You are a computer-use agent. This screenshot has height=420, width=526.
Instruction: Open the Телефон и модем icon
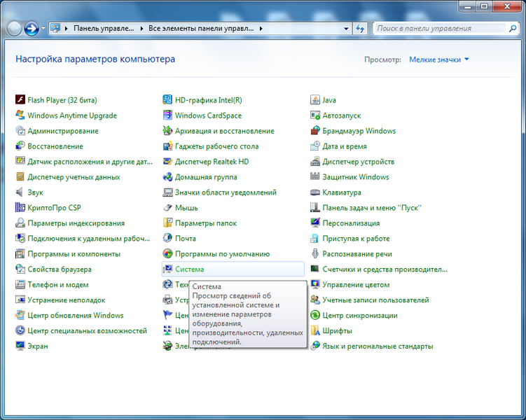[20, 285]
